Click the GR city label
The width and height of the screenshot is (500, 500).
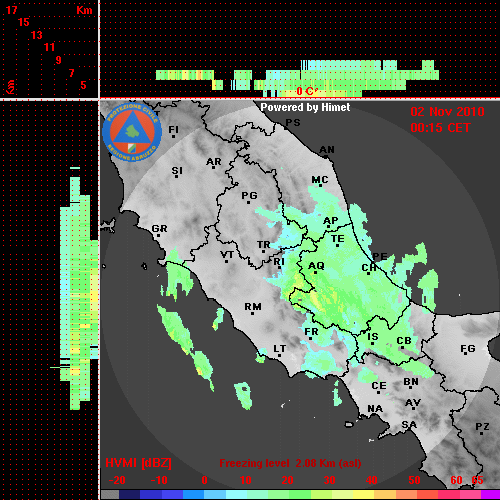[159, 229]
